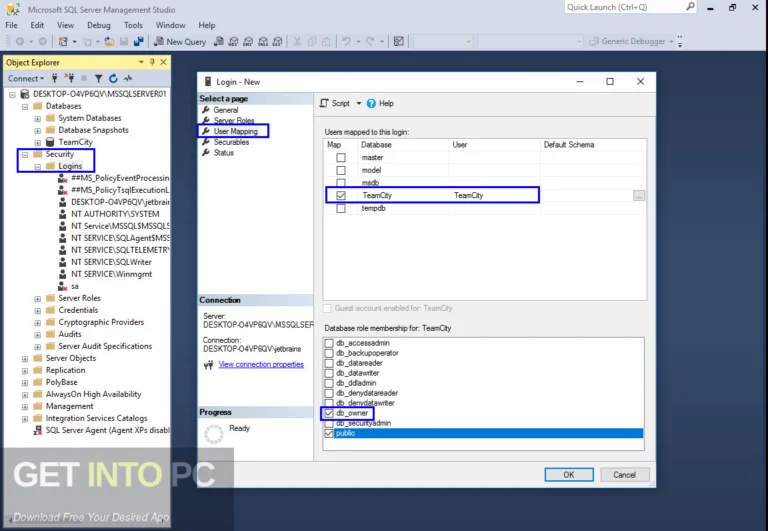Open the File menu
Screen dimensions: 768x531
point(11,25)
